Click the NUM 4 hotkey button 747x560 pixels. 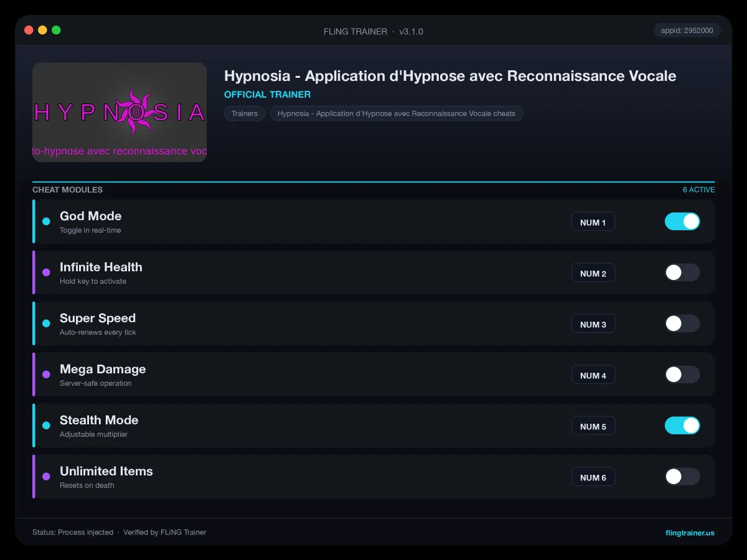point(593,375)
